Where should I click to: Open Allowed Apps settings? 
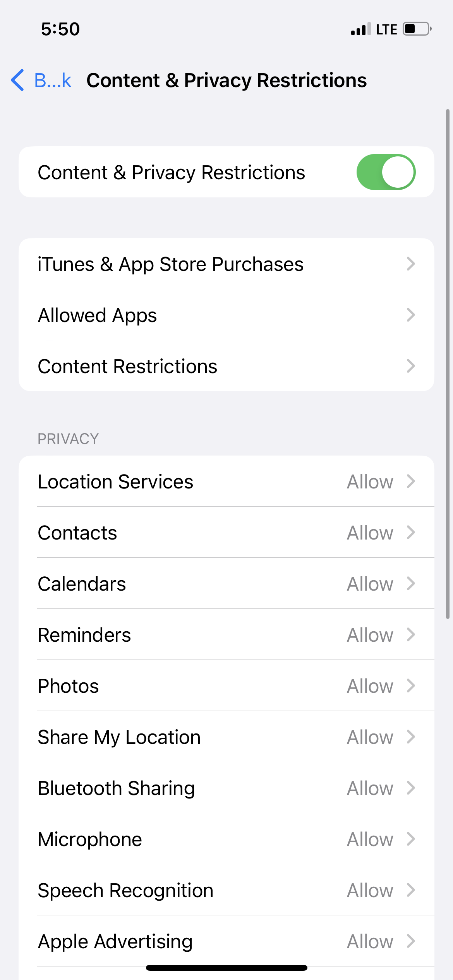pyautogui.click(x=226, y=315)
